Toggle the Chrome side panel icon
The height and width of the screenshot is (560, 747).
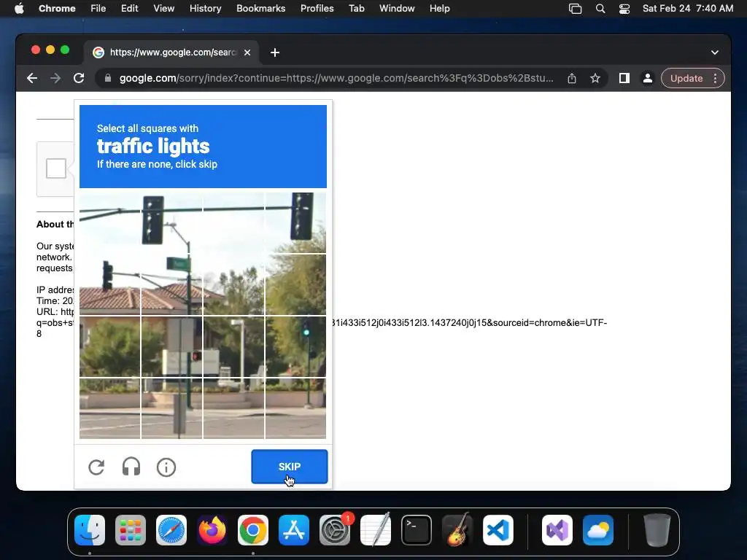(624, 78)
